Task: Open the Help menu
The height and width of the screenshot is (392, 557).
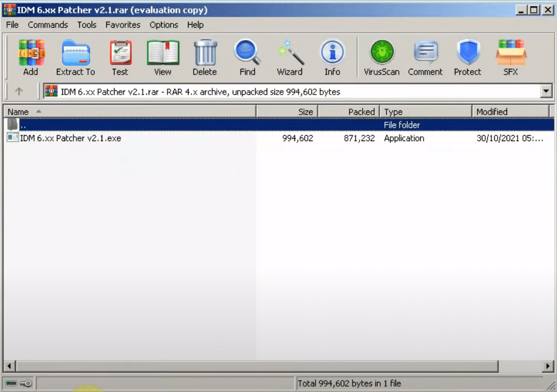Action: (x=196, y=25)
